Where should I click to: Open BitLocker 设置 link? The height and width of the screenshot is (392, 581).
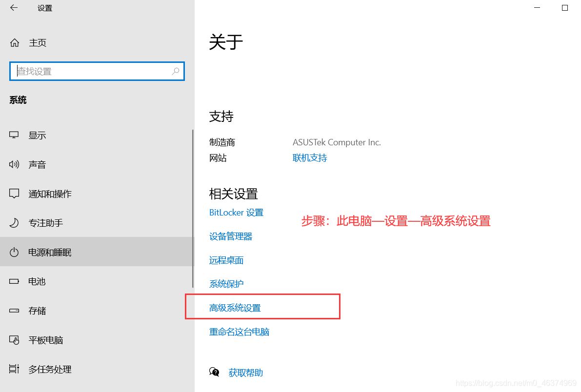pos(236,213)
